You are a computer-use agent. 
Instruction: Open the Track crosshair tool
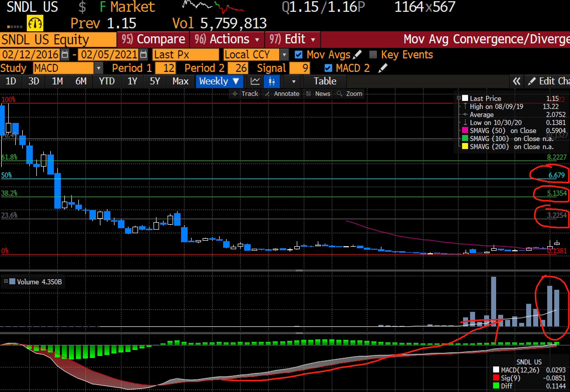[x=250, y=94]
